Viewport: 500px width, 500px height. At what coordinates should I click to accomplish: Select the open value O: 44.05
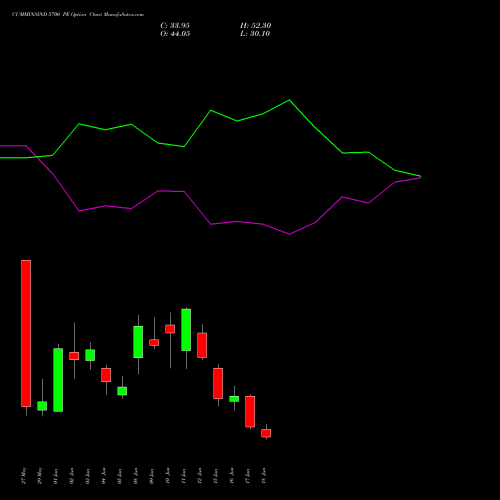(x=175, y=34)
